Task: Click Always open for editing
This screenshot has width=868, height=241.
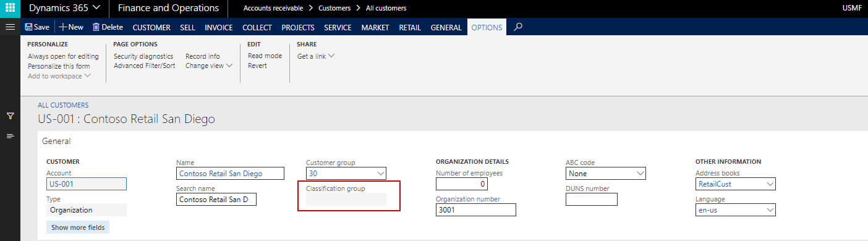Action: click(x=63, y=56)
